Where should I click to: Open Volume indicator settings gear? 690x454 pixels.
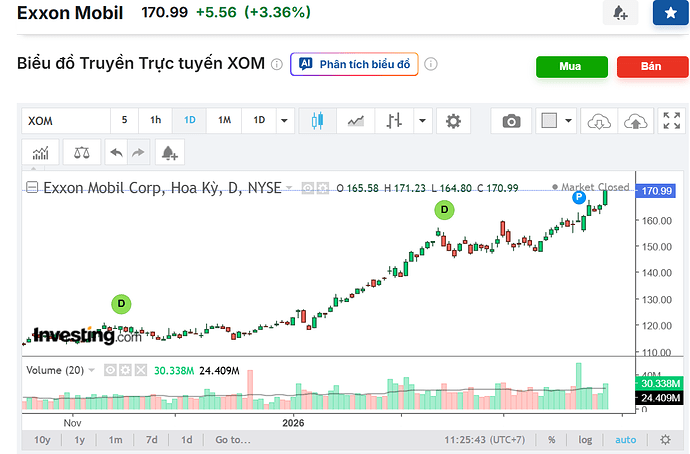(125, 370)
